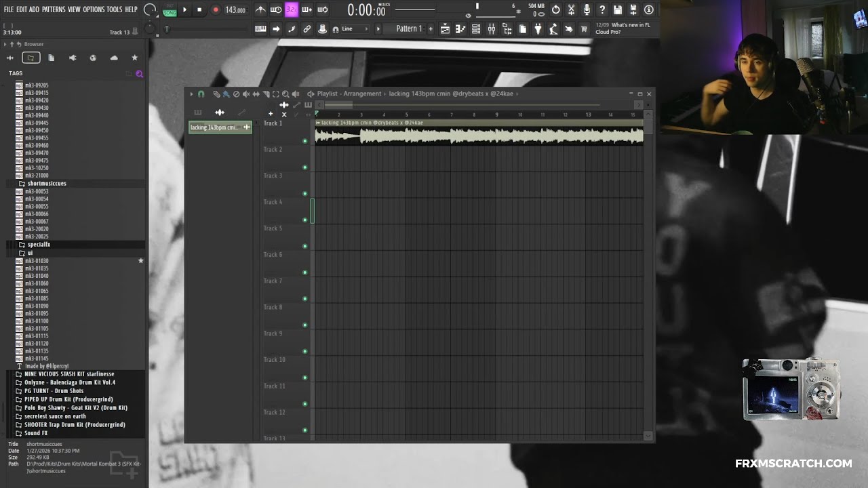Viewport: 868px width, 488px height.
Task: Select the draw pencil tool in Playlist
Action: point(216,94)
